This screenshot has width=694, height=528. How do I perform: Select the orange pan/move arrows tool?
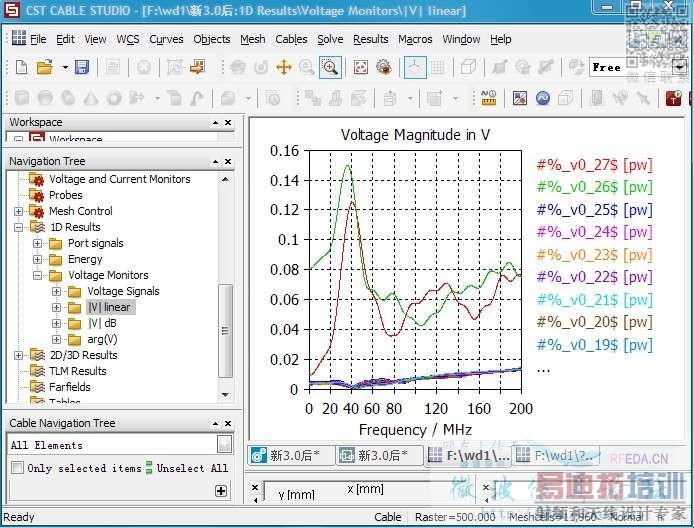(x=283, y=67)
